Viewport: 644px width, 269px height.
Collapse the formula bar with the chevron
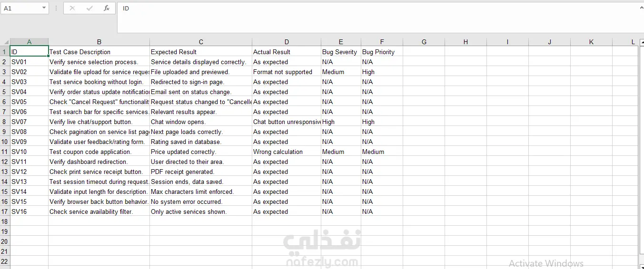coord(640,7)
